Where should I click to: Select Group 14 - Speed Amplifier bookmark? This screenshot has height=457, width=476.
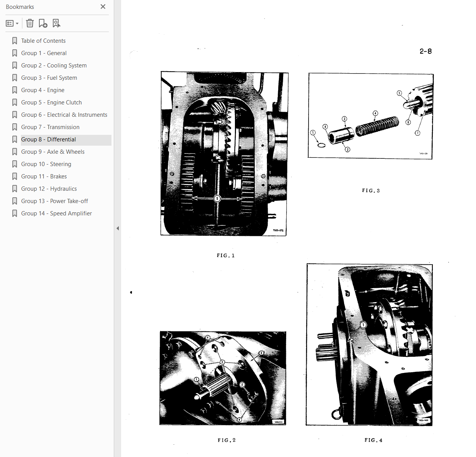56,213
